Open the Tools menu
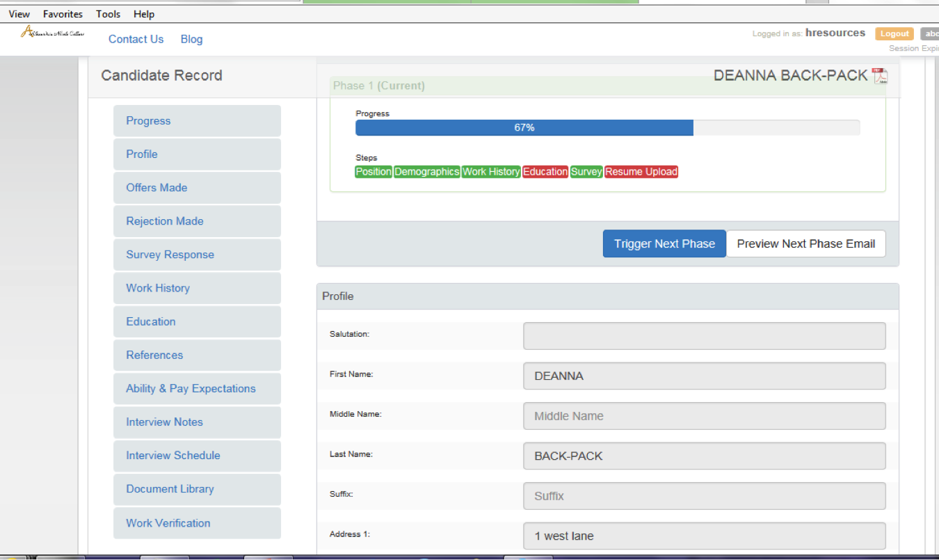Image resolution: width=939 pixels, height=560 pixels. (108, 13)
